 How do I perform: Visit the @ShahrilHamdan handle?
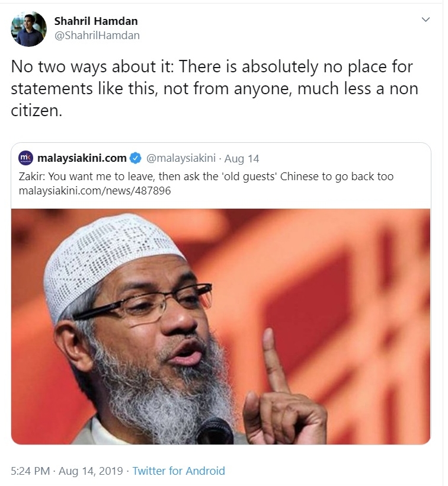pyautogui.click(x=97, y=36)
